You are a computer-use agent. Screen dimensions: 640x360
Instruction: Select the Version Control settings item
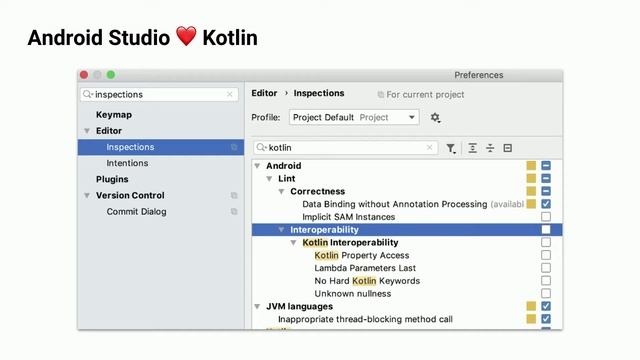pyautogui.click(x=130, y=196)
